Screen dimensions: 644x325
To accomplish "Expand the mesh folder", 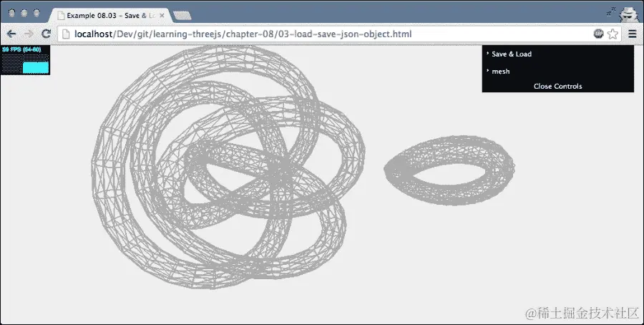I will [x=557, y=71].
